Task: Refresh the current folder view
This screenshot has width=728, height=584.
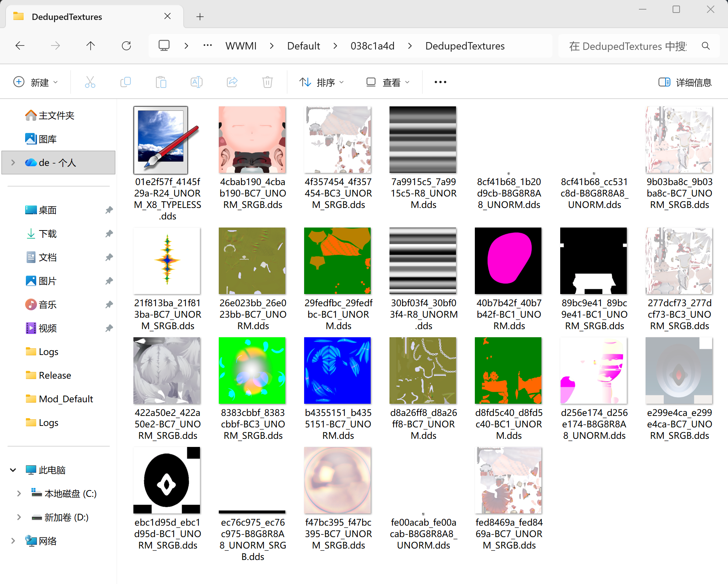Action: pyautogui.click(x=126, y=46)
